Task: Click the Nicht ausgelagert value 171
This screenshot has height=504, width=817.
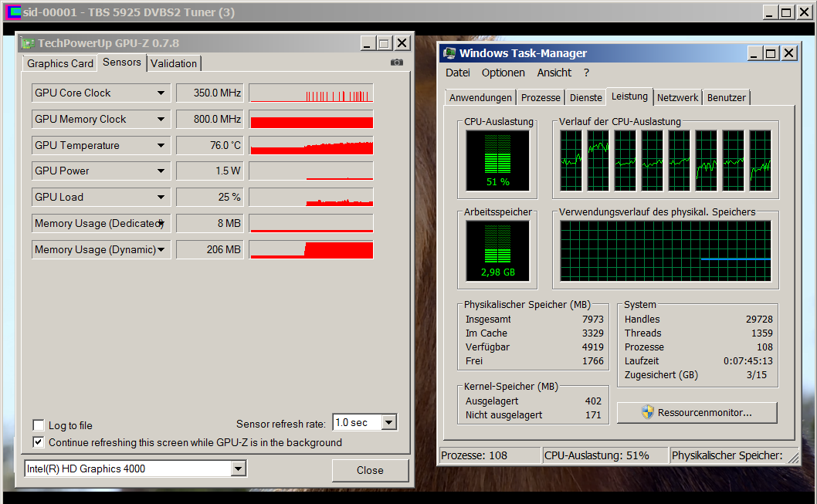Action: click(x=593, y=415)
